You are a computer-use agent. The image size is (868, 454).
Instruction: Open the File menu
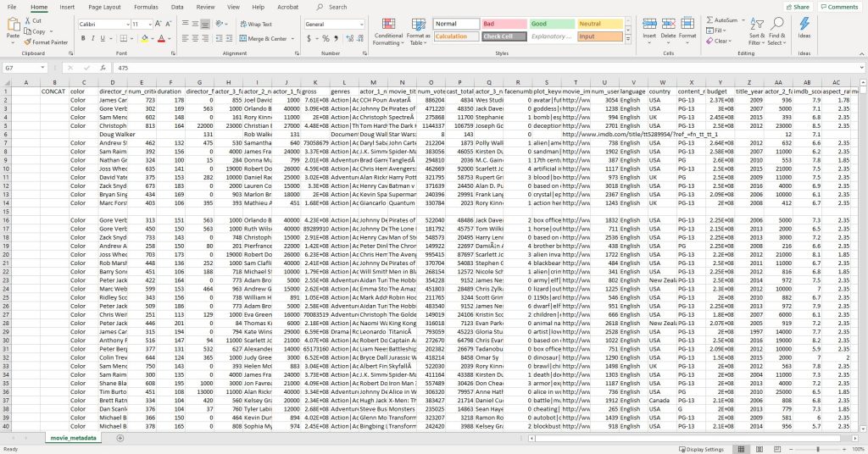tap(12, 7)
